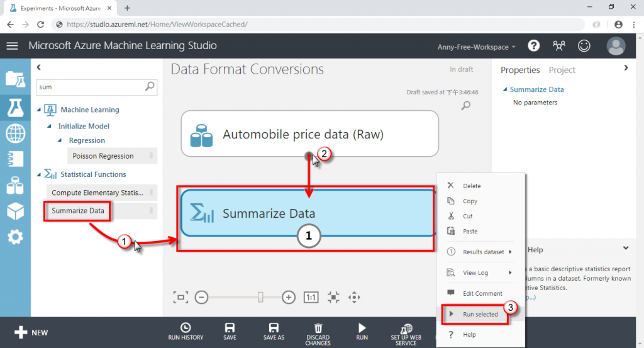Click the browser back arrow

click(10, 25)
